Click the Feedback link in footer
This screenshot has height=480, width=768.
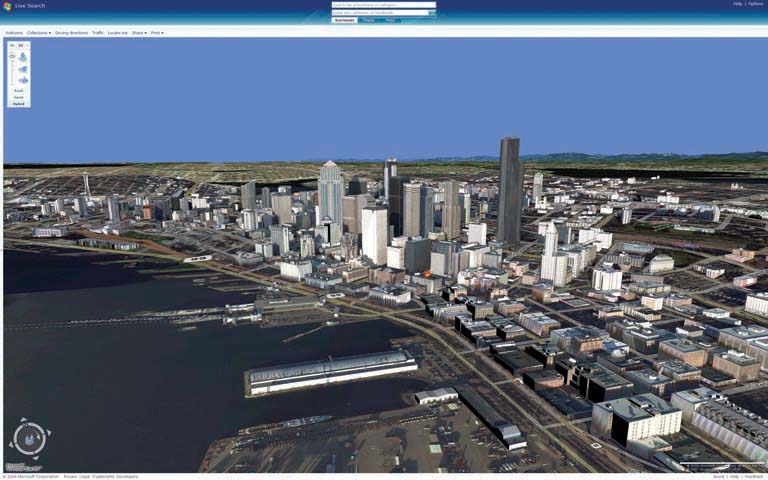pyautogui.click(x=754, y=477)
